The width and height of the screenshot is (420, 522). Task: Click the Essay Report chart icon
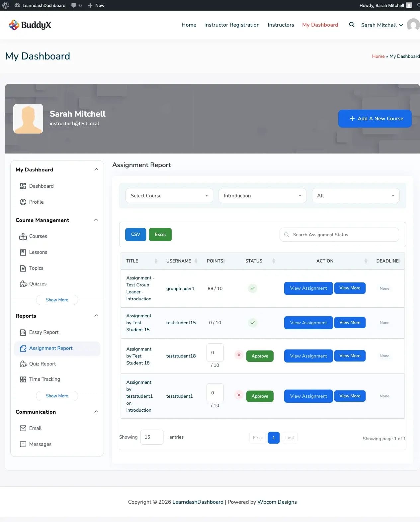coord(23,332)
